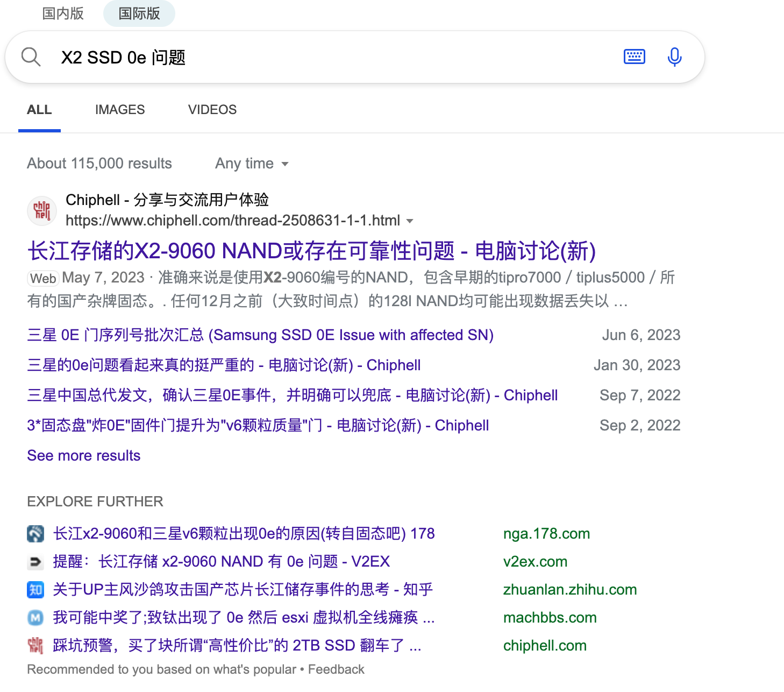784x692 pixels.
Task: Open the on-screen keyboard icon
Action: click(x=635, y=57)
